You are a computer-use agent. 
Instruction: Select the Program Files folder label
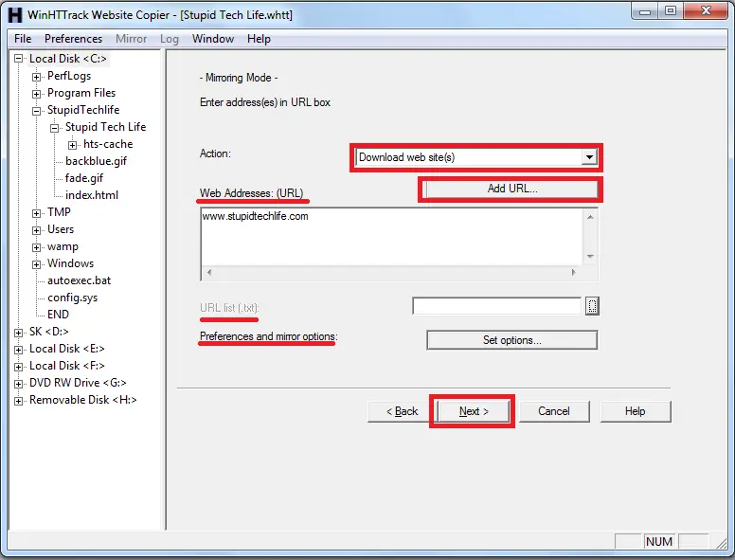(x=81, y=93)
